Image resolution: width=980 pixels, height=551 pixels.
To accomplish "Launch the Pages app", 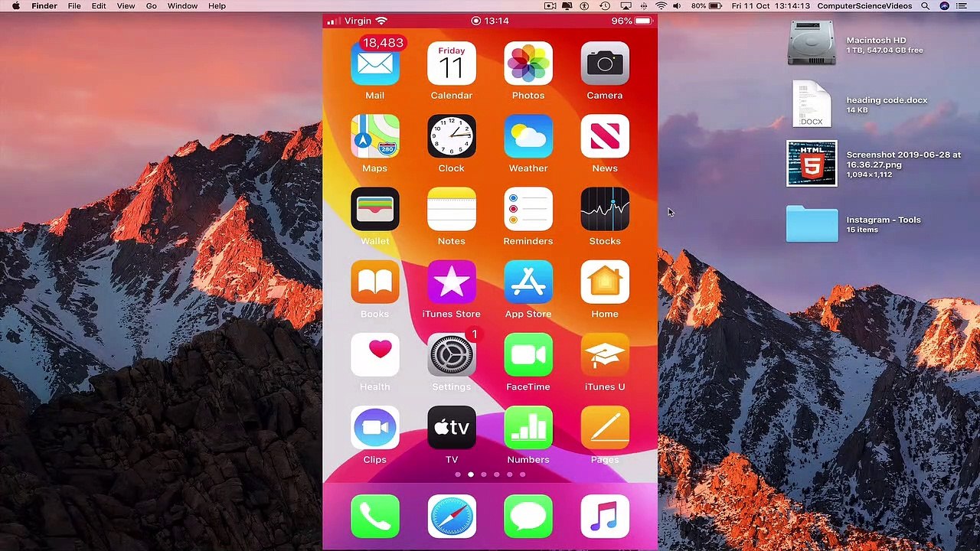I will 605,428.
